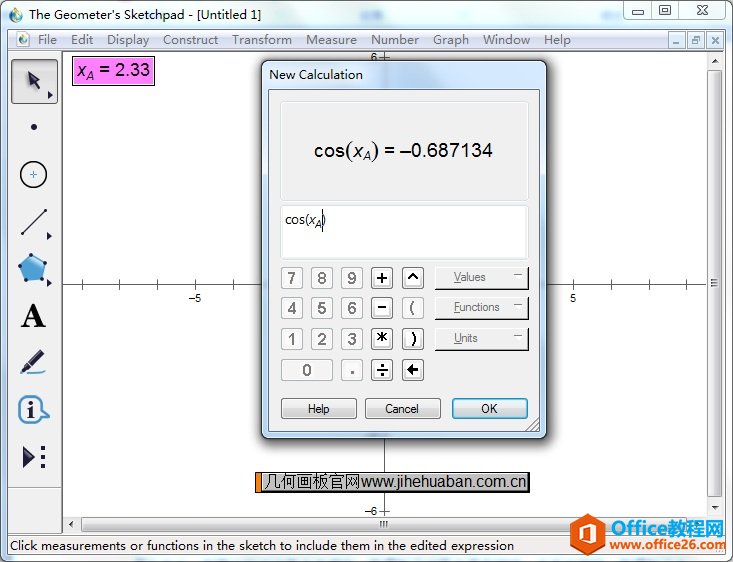Click the expression input field

pyautogui.click(x=404, y=232)
